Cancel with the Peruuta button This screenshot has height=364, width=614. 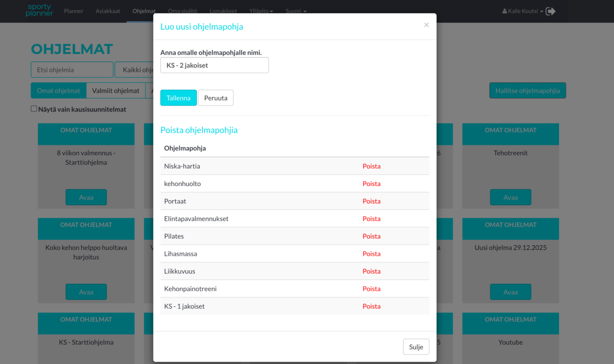[x=216, y=98]
